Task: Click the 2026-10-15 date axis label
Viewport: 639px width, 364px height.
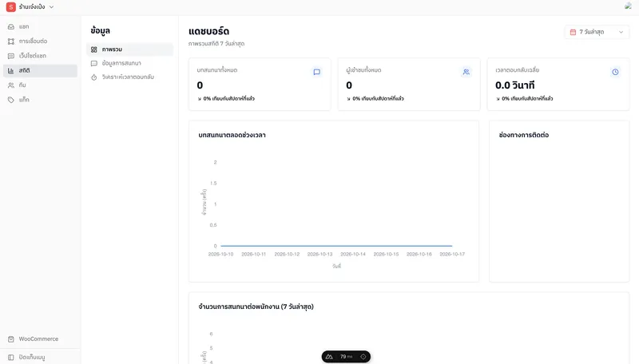Action: (386, 254)
